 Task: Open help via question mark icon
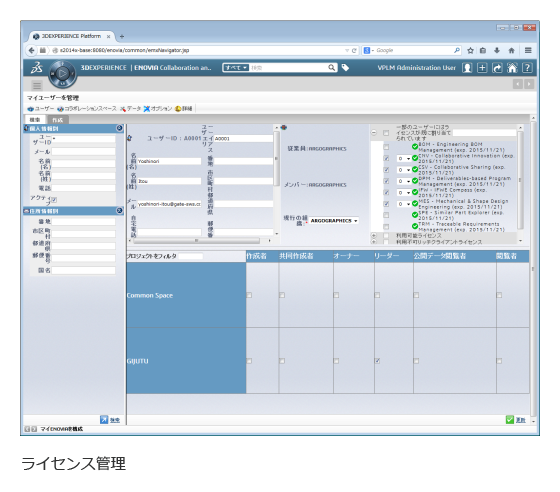tap(527, 67)
